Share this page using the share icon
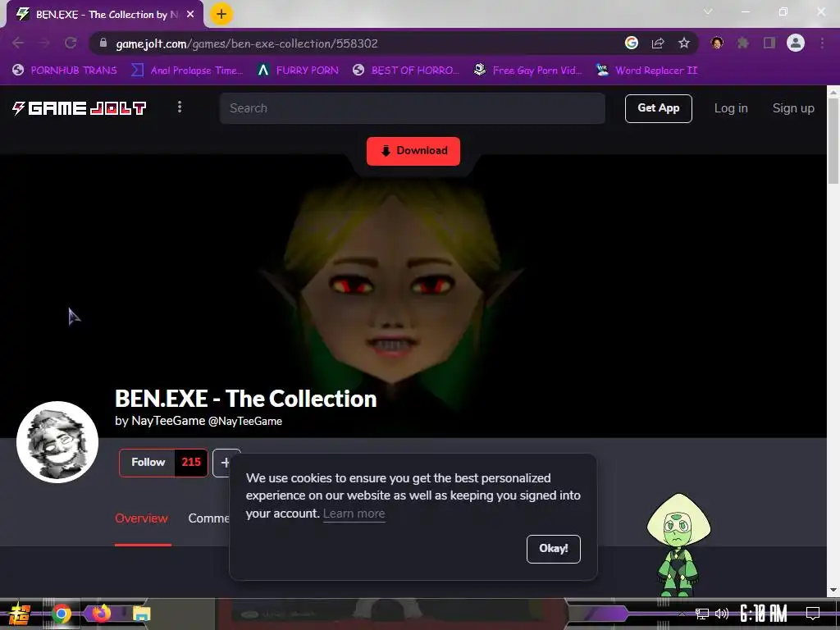 tap(658, 43)
